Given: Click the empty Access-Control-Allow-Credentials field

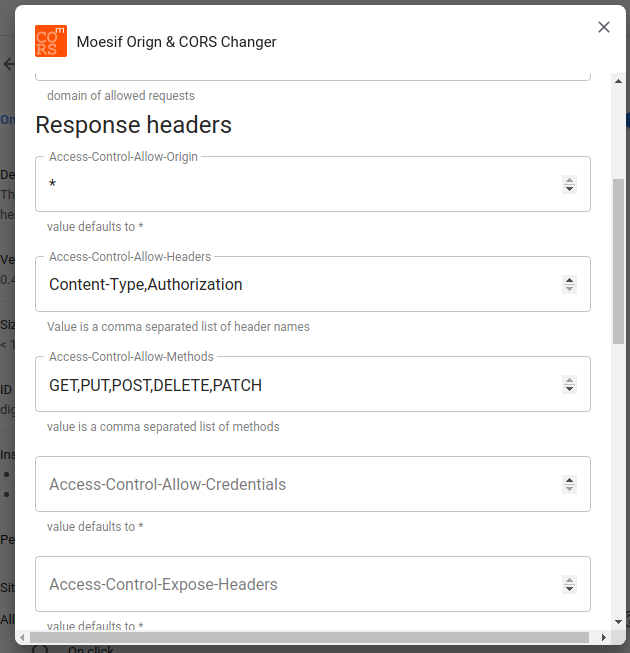Looking at the screenshot, I should 300,485.
